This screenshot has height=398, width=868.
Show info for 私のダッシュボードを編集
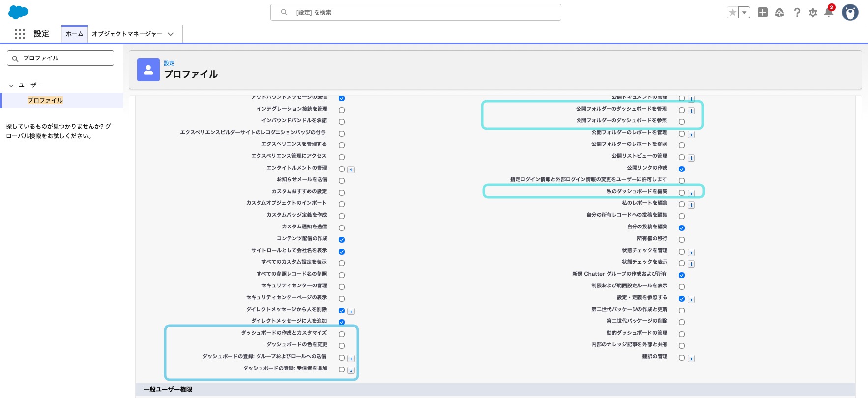pos(691,194)
